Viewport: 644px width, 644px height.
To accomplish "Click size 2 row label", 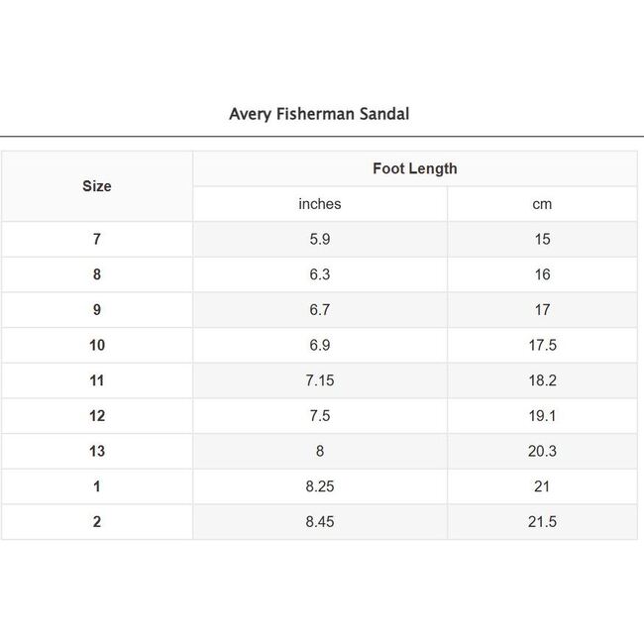I will pyautogui.click(x=97, y=522).
